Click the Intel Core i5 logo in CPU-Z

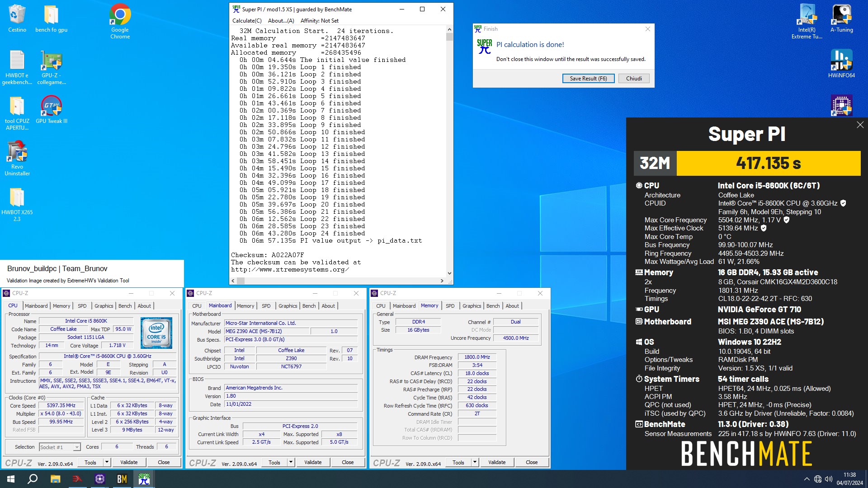(x=156, y=333)
